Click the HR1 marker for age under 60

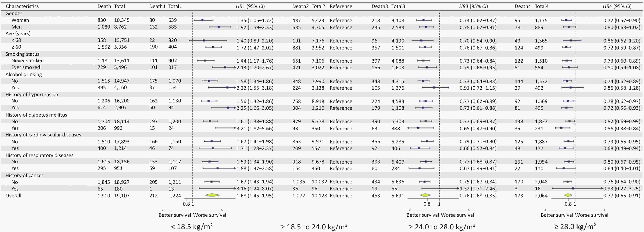click(x=204, y=40)
